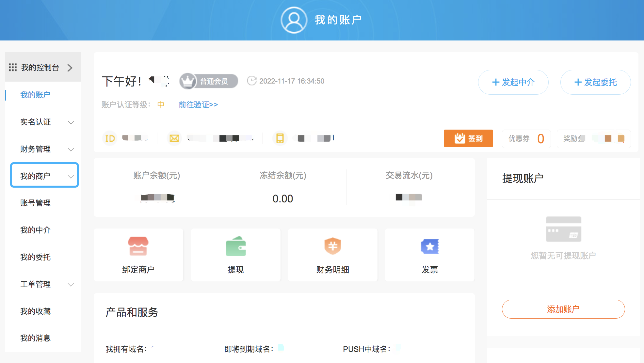This screenshot has width=644, height=363.
Task: Click the grid icon beside 我的控制台
Action: tap(13, 68)
